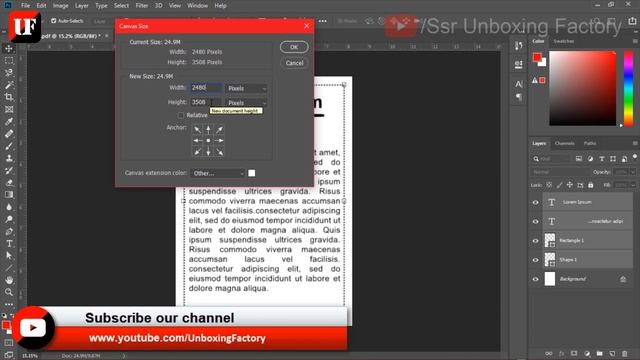This screenshot has height=360, width=640.
Task: Select the Brush tool
Action: point(9,146)
